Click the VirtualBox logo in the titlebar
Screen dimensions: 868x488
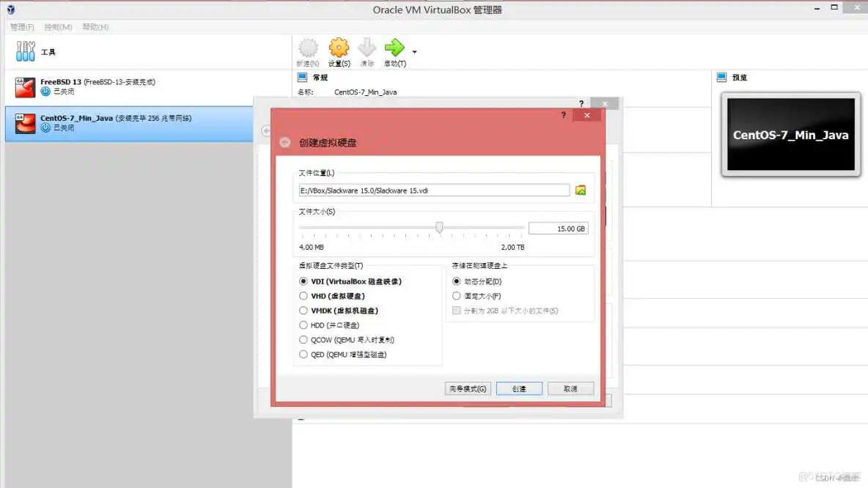point(10,9)
